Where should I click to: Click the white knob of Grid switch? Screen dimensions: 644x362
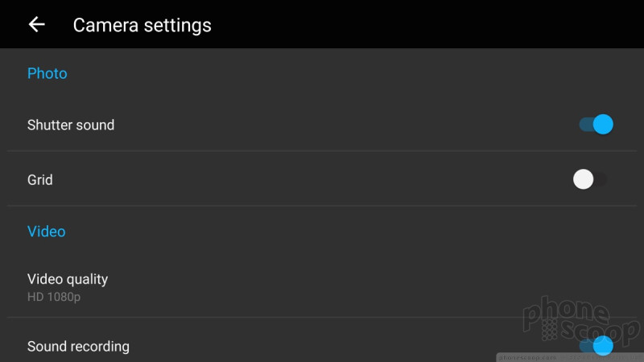[583, 179]
